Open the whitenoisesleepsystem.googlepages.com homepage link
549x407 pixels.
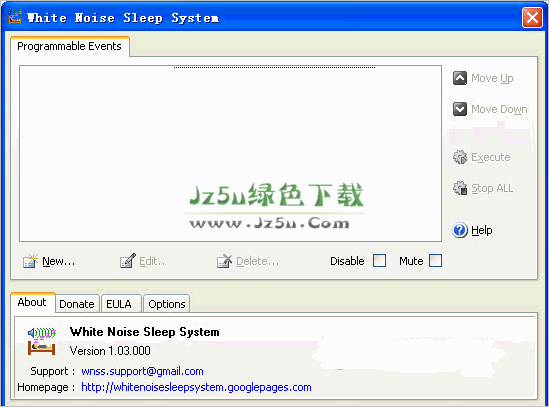point(196,387)
